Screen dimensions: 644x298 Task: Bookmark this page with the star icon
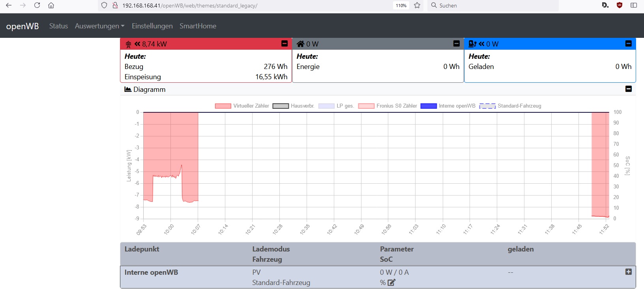coord(417,6)
